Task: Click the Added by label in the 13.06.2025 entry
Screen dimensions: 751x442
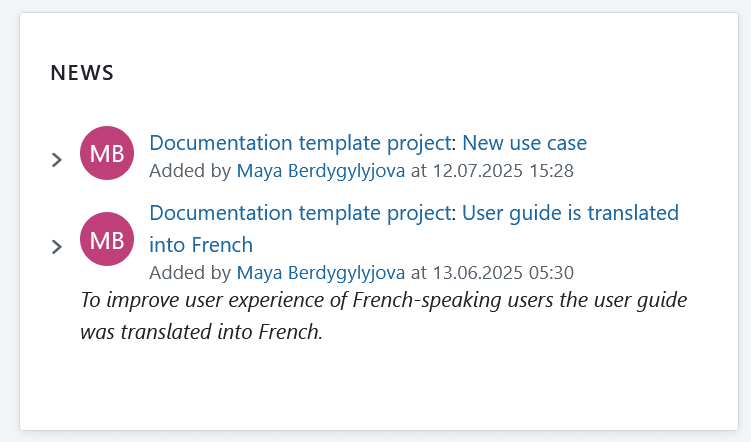Action: pyautogui.click(x=190, y=272)
